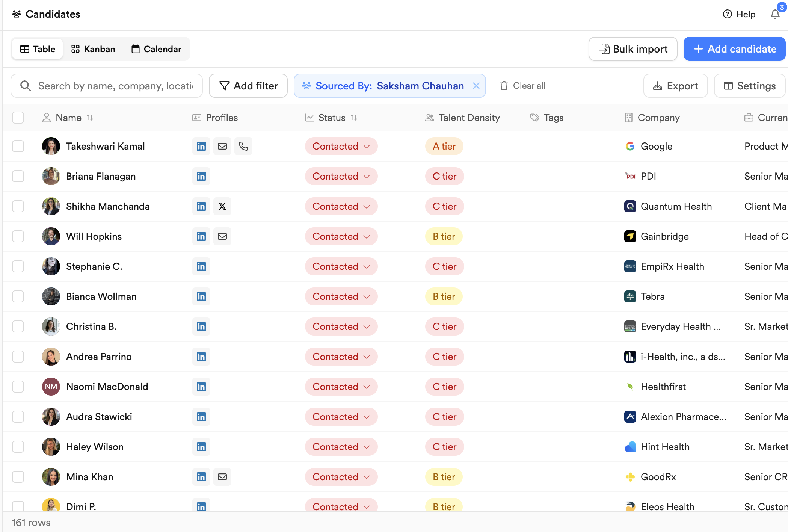Sort candidates by Name arrows

point(90,118)
